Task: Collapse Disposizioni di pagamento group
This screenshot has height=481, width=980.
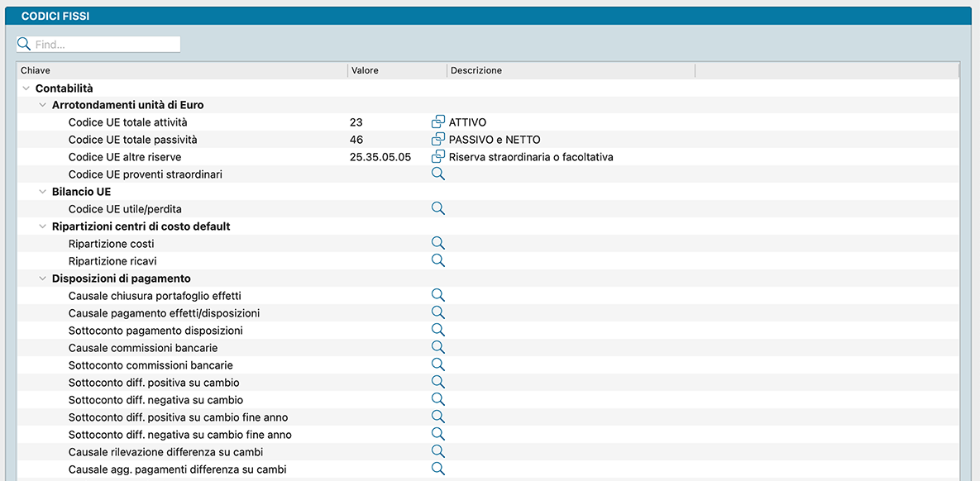Action: pos(43,279)
